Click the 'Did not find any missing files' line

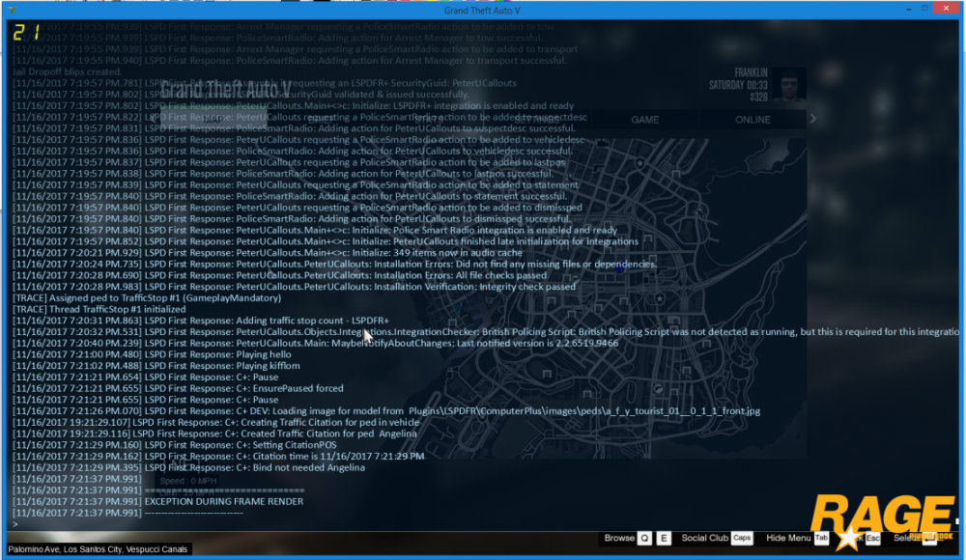click(334, 264)
